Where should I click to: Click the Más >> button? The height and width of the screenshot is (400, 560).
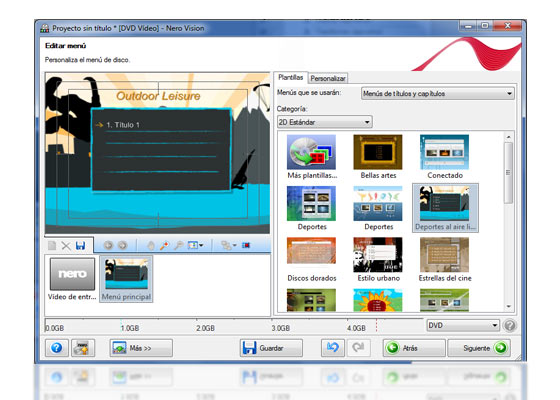(141, 348)
